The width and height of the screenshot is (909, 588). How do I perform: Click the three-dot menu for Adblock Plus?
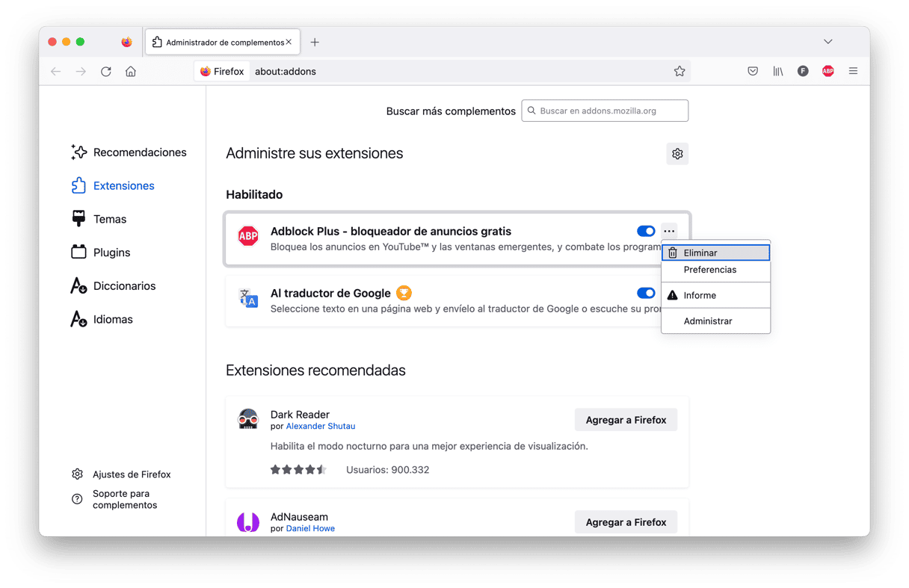point(669,232)
